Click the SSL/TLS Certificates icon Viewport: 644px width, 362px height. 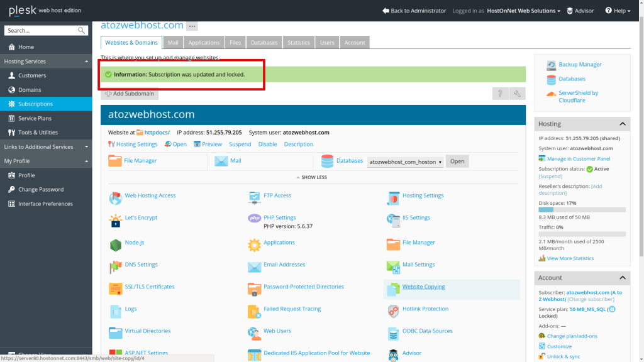point(116,287)
